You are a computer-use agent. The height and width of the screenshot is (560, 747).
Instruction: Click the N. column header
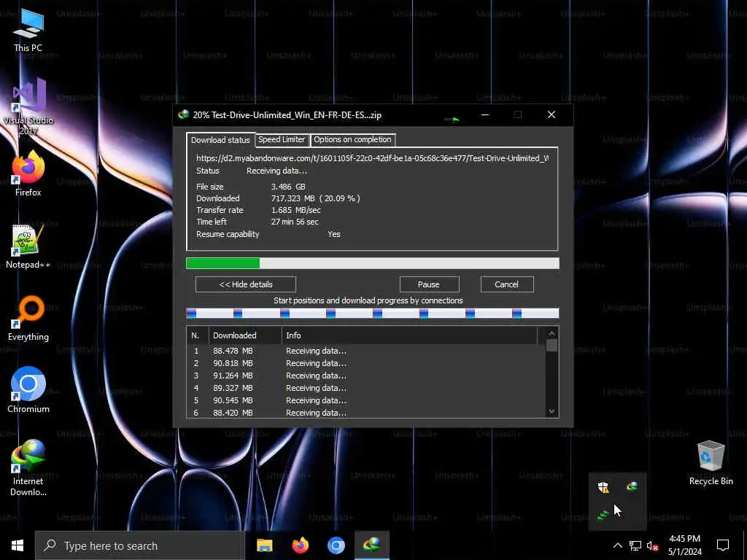click(x=198, y=335)
